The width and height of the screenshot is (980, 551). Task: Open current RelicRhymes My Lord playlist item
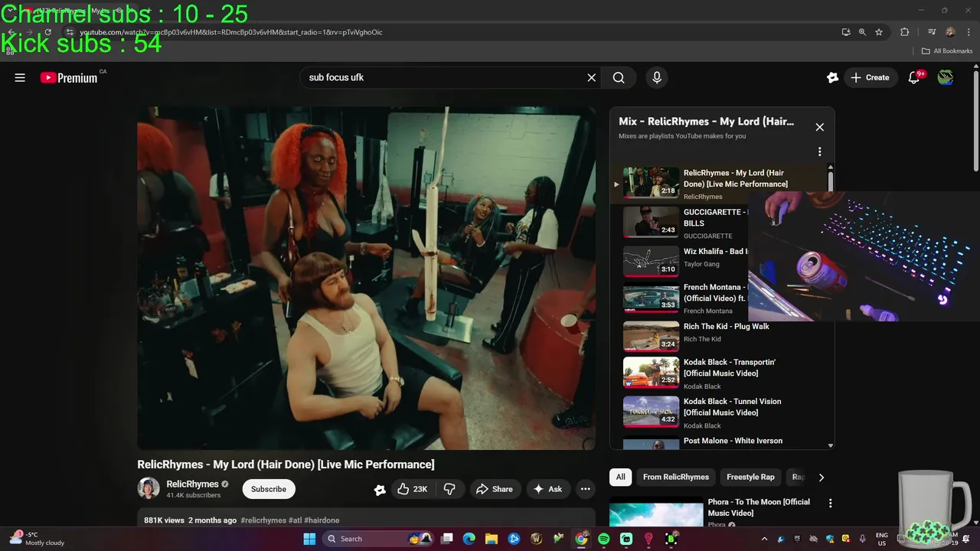tap(720, 184)
